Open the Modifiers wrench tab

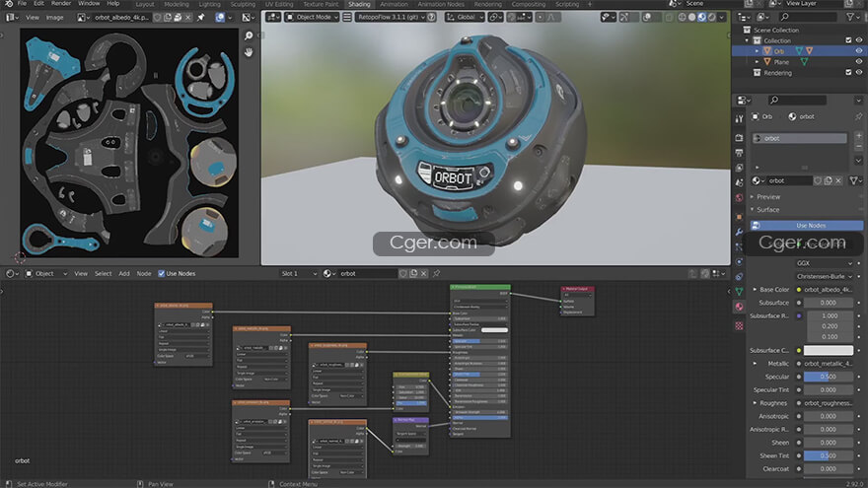(x=739, y=232)
